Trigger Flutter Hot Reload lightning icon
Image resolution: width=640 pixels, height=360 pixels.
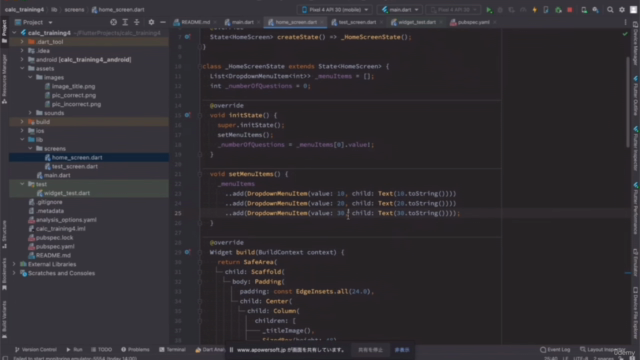(x=535, y=10)
